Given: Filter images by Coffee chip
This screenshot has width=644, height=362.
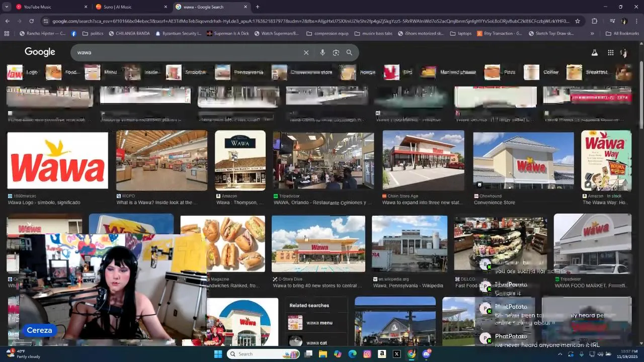Looking at the screenshot, I should 541,72.
